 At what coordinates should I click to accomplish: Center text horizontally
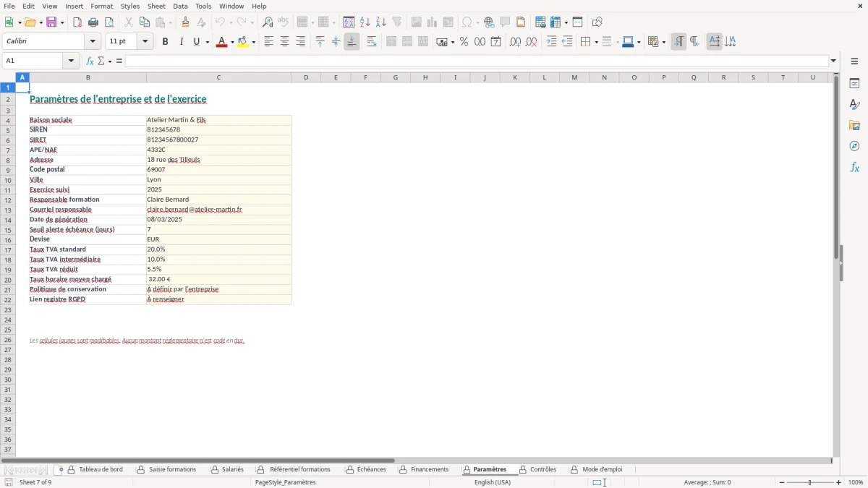[285, 42]
